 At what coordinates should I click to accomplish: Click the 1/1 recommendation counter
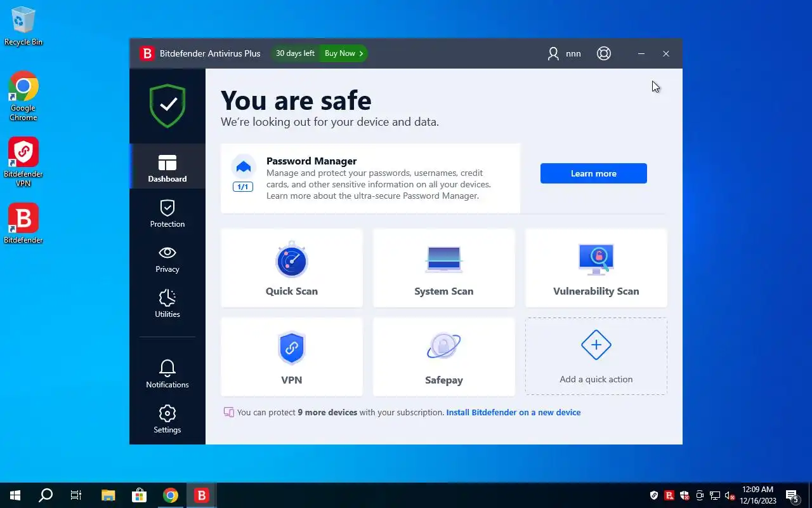point(243,187)
